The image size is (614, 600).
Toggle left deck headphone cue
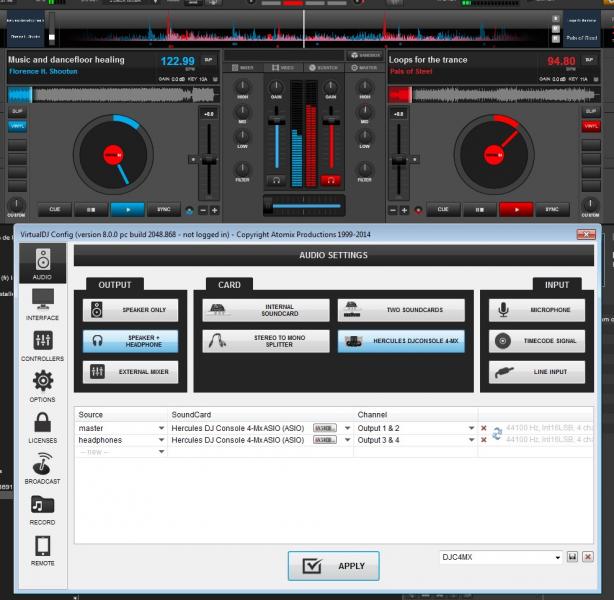click(x=276, y=180)
